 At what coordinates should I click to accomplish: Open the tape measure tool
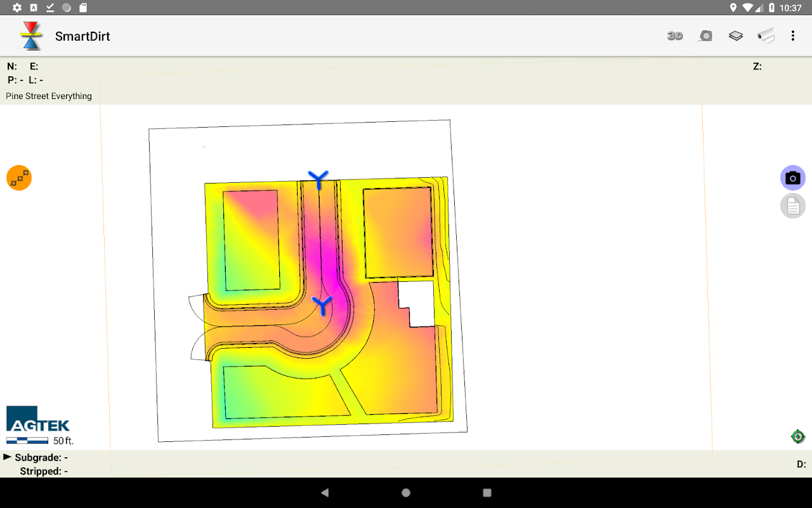pyautogui.click(x=705, y=36)
